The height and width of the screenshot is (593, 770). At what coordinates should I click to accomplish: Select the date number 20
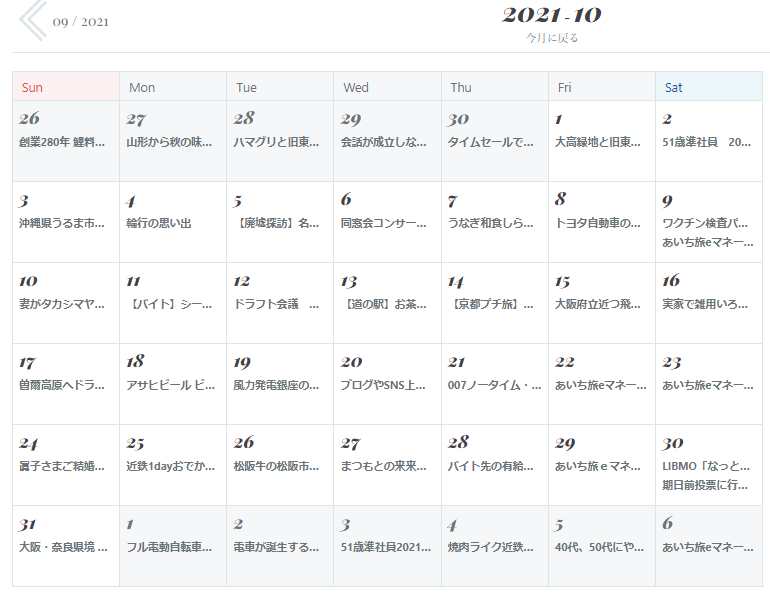(352, 362)
